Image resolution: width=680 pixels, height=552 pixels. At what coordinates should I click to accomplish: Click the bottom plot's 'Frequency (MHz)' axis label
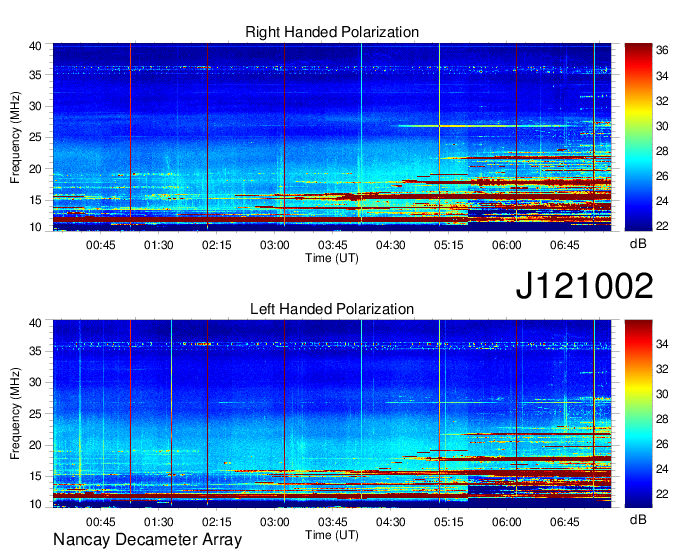tap(15, 414)
